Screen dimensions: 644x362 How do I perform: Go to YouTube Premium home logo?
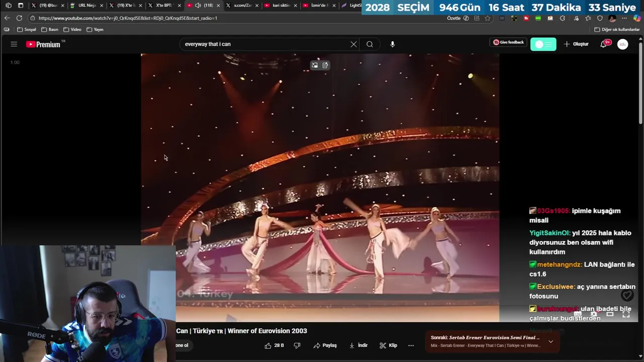pos(43,44)
